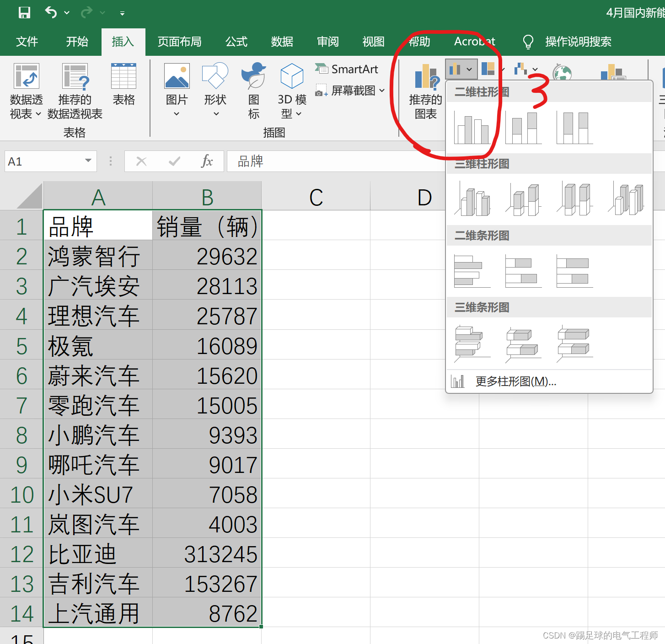Open 更多柱形图(M)... more column charts
Screen dimensions: 665x644
tap(549, 381)
